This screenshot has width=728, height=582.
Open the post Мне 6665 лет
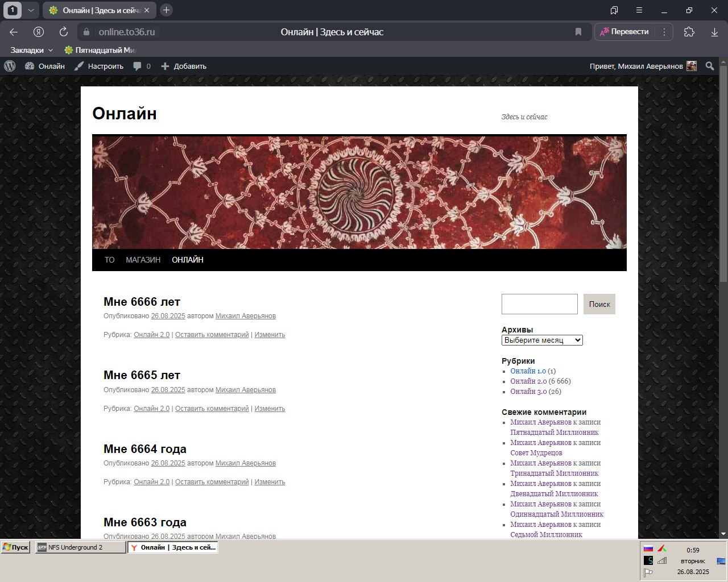coord(142,375)
